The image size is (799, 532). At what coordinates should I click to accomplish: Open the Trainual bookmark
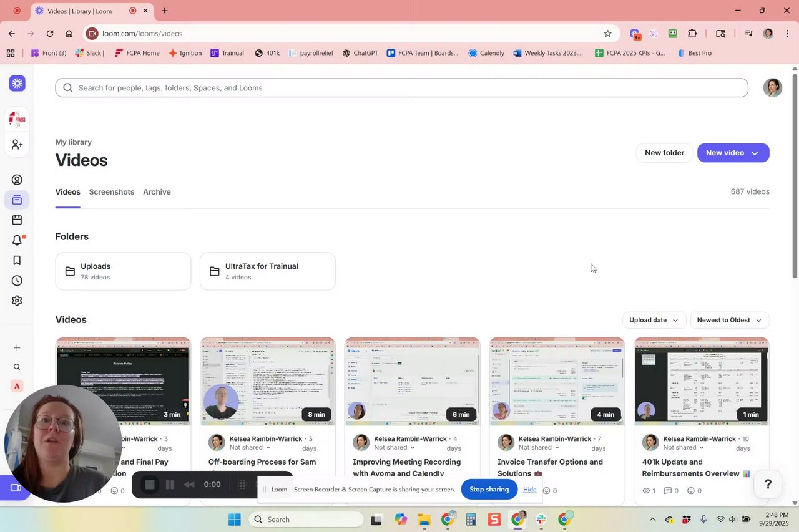point(227,53)
